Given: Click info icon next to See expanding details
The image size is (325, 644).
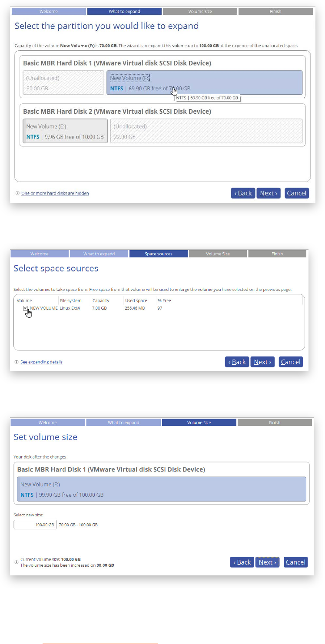Looking at the screenshot, I should pos(17,362).
